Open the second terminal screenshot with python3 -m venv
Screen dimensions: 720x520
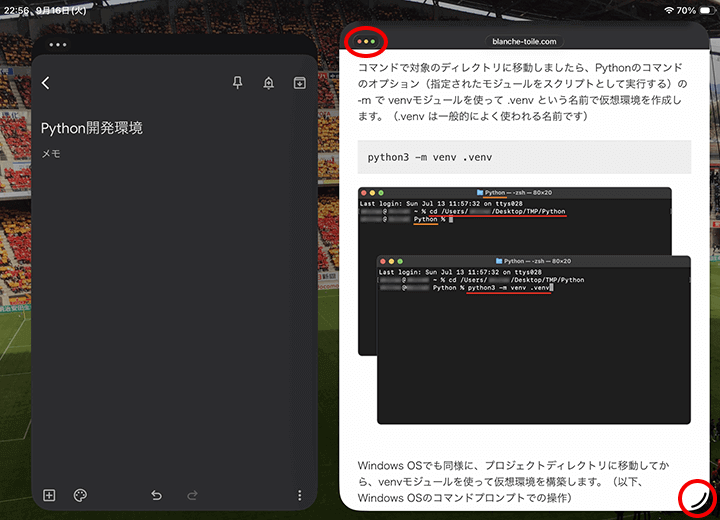pos(534,340)
